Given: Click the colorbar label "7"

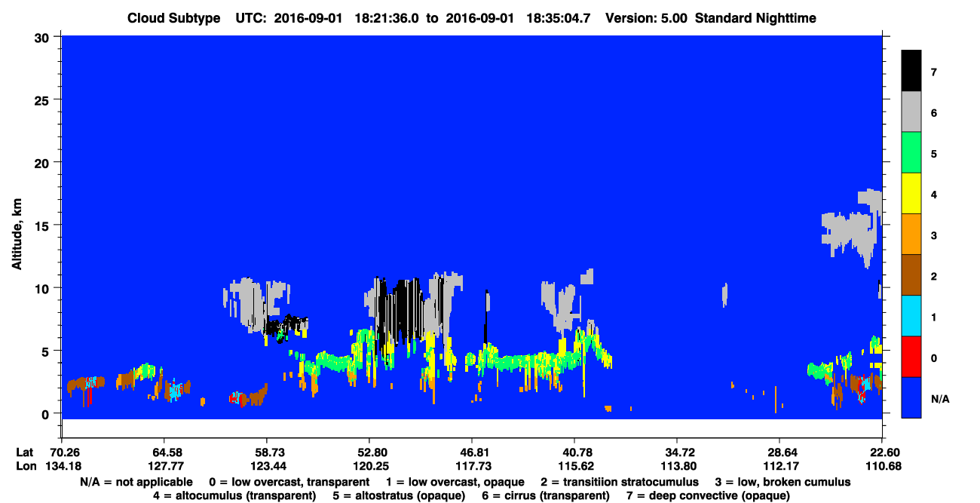Looking at the screenshot, I should (x=933, y=72).
